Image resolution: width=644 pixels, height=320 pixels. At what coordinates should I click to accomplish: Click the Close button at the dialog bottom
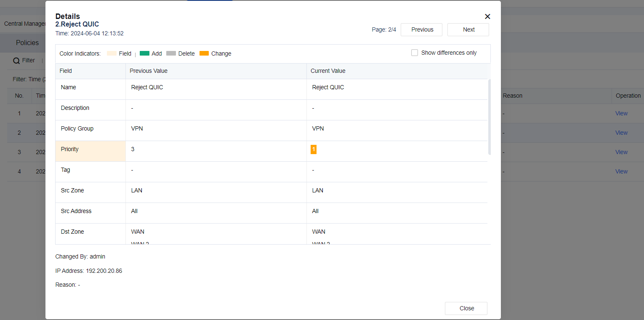pyautogui.click(x=466, y=308)
